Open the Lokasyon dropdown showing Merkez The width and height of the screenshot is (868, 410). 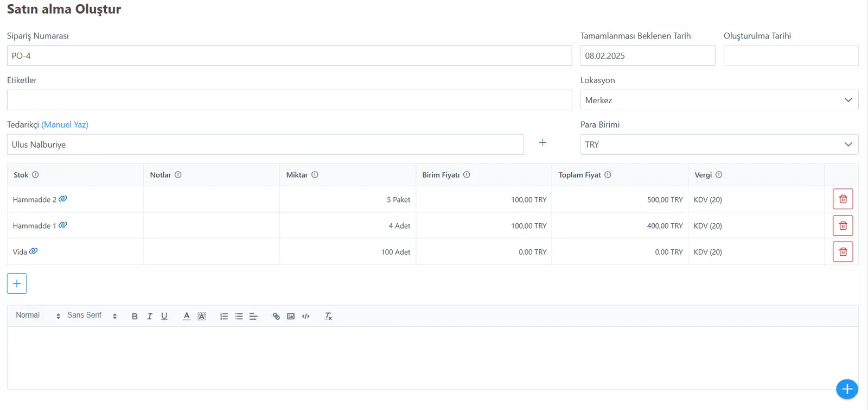coord(719,100)
